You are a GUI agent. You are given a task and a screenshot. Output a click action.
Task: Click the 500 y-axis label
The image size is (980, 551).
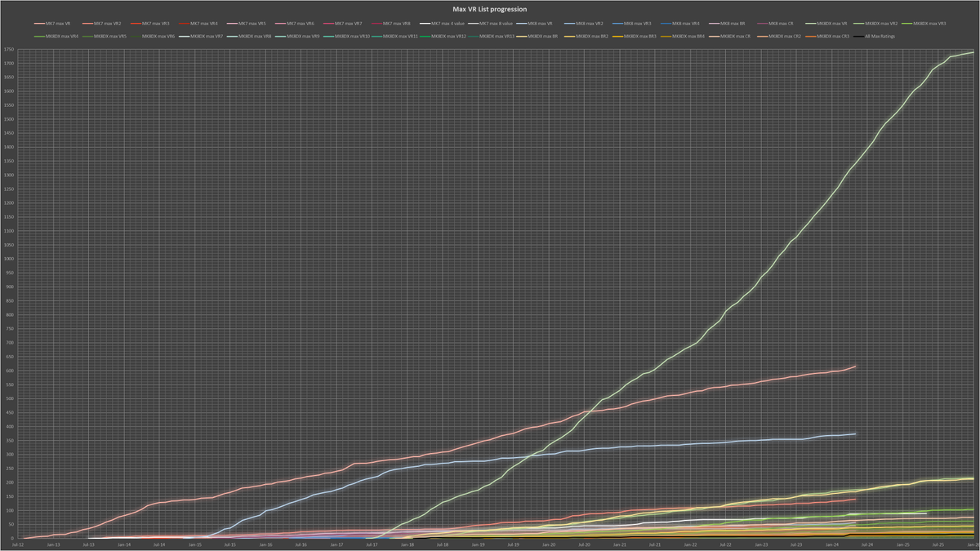point(9,399)
